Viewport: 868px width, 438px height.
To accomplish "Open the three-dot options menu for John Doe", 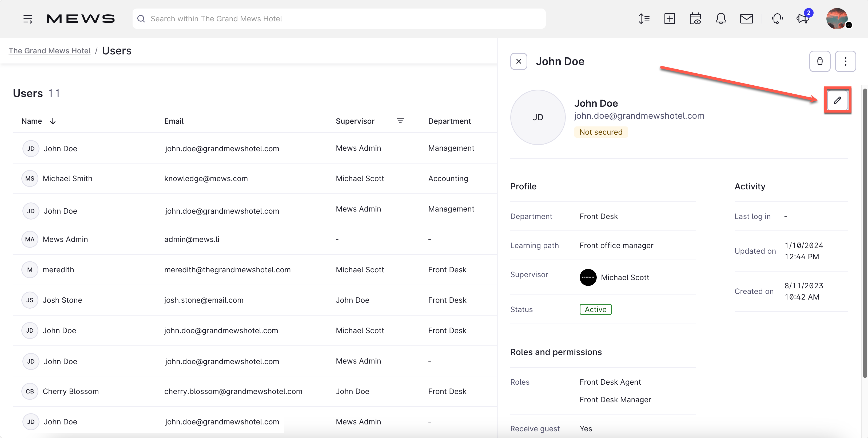I will tap(846, 61).
